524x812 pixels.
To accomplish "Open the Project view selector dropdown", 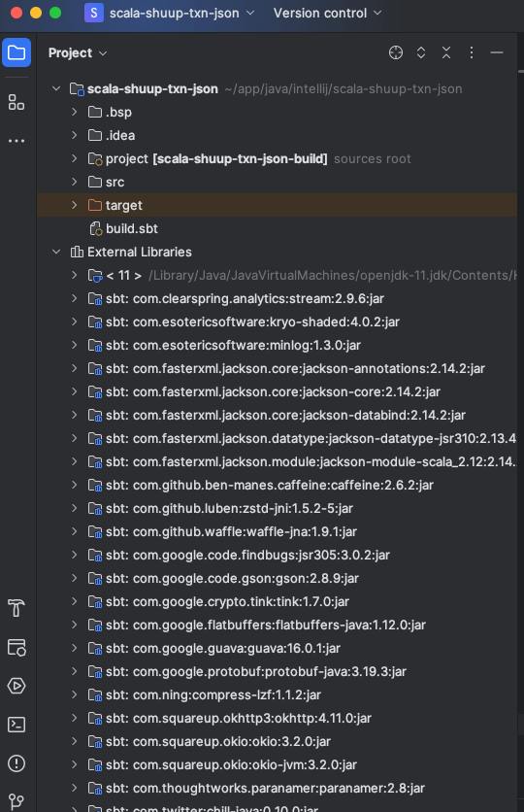I will pyautogui.click(x=78, y=52).
